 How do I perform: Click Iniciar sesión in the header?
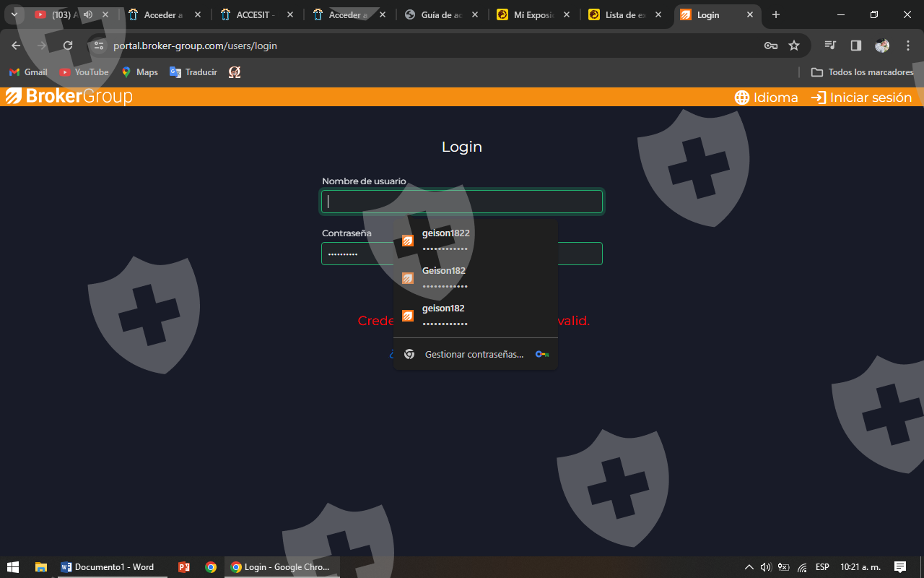861,98
